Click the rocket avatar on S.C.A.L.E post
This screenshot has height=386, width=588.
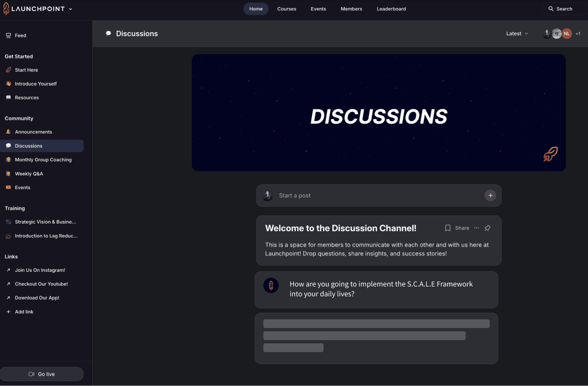271,285
